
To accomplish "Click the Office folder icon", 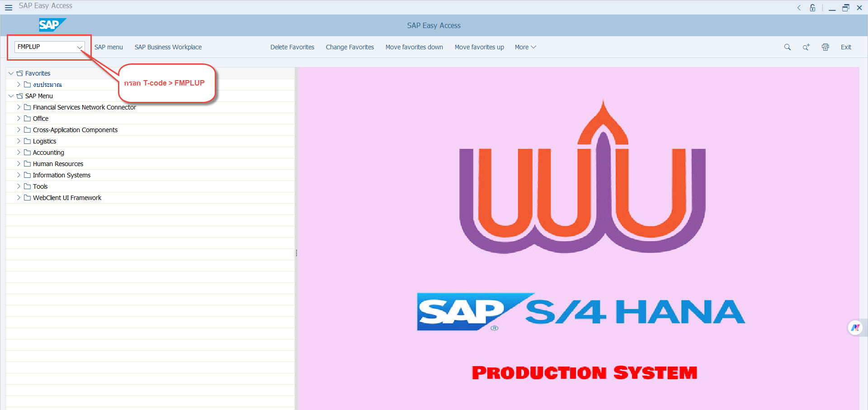I will tap(27, 119).
